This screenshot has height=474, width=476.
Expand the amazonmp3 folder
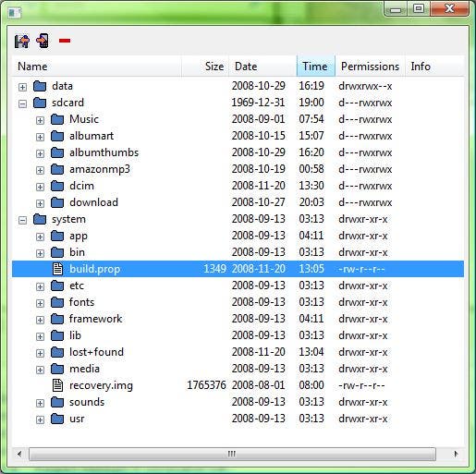coord(40,170)
